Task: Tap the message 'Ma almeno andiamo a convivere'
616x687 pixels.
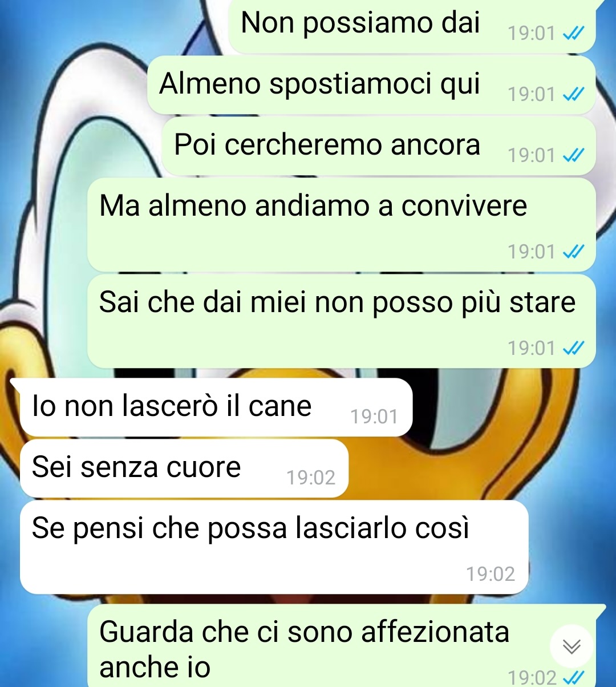Action: tap(341, 225)
